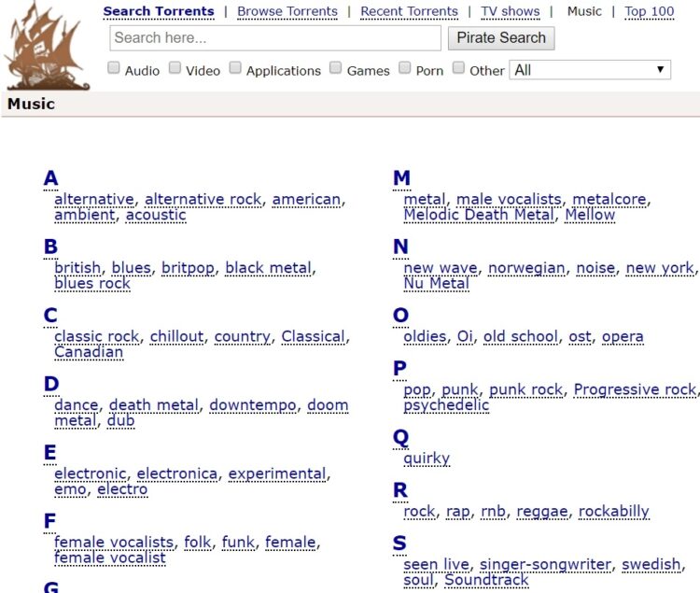Open the quirky tag
Image resolution: width=700 pixels, height=593 pixels.
pos(427,459)
